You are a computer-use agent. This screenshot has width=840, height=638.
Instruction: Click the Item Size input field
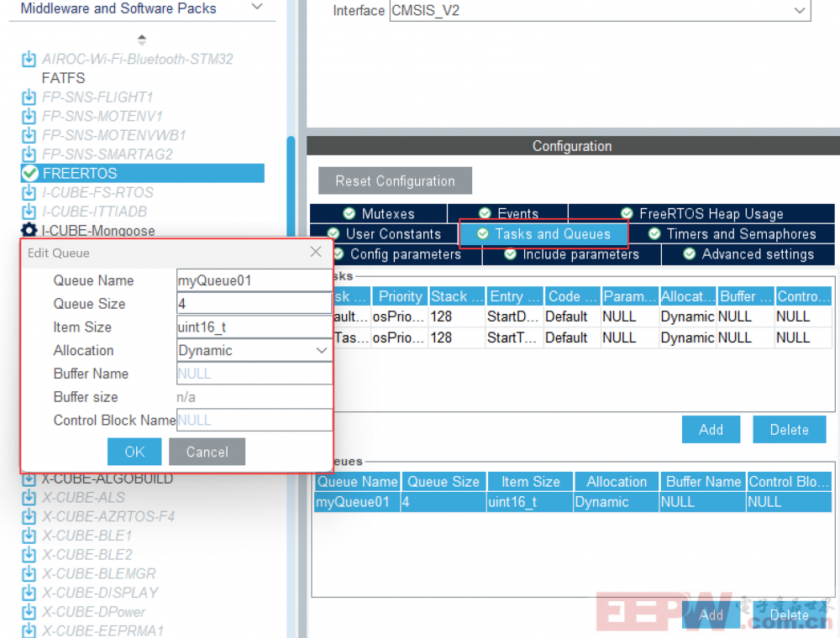[255, 327]
